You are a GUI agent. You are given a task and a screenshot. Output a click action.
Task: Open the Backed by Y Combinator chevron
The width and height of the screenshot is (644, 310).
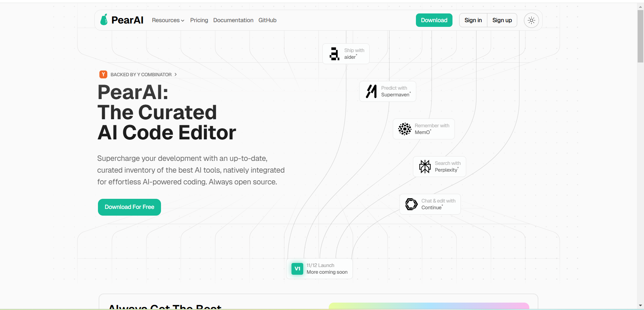[x=175, y=75]
